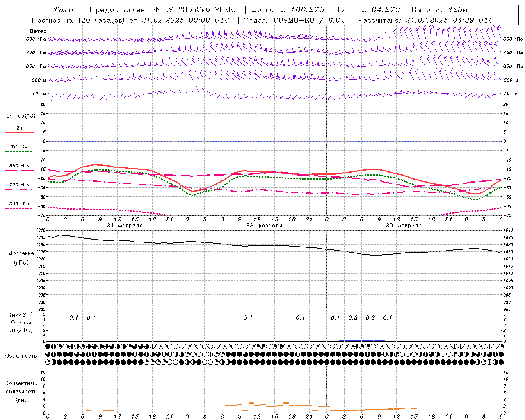The width and height of the screenshot is (525, 420).
Task: Click the "Конвективн." convective cloud label
Action: pos(21,383)
